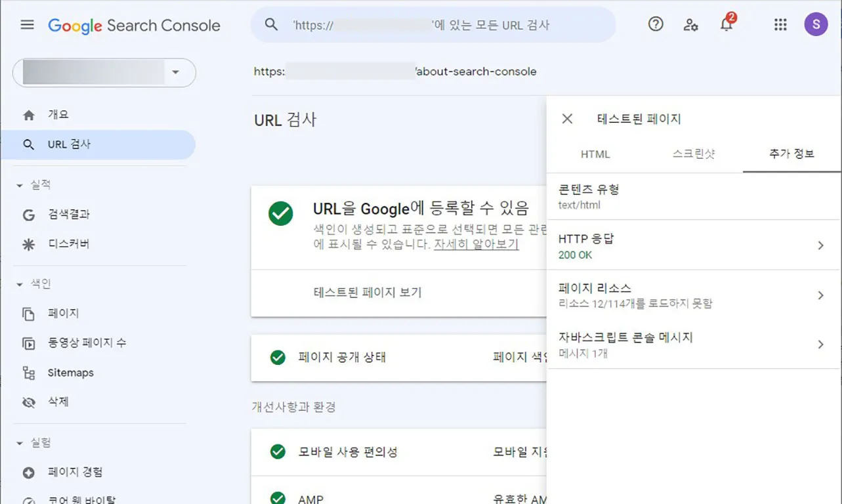This screenshot has height=504, width=842.
Task: Click the sitemap icon beside Sitemaps
Action: point(28,373)
